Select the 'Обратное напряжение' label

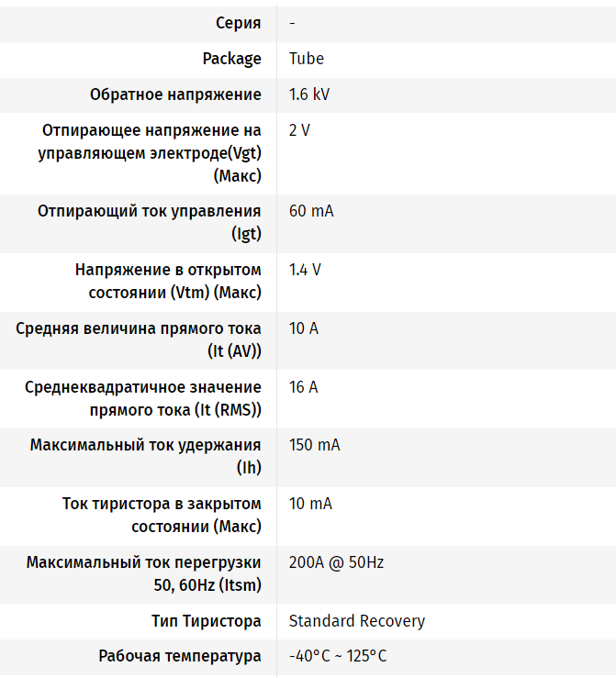[175, 94]
